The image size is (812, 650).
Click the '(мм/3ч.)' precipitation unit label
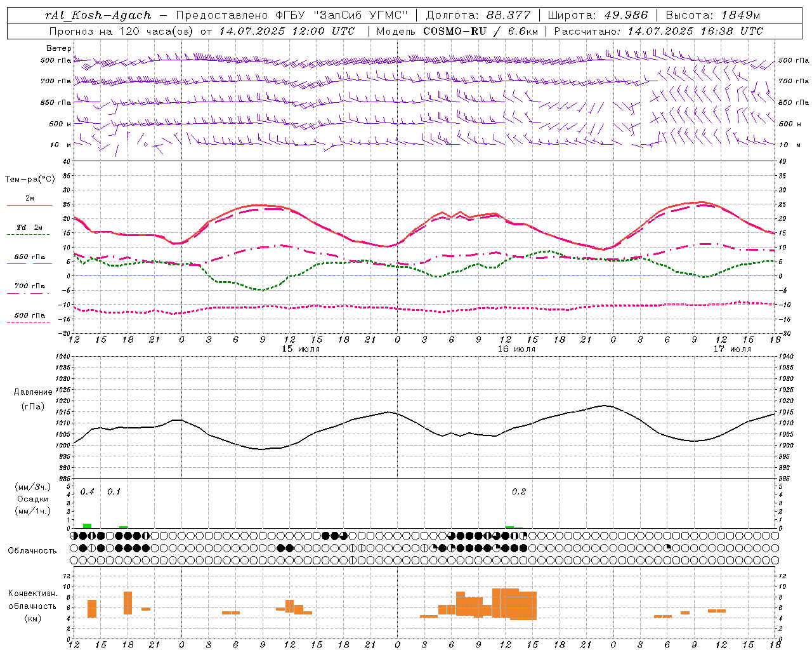[x=33, y=487]
